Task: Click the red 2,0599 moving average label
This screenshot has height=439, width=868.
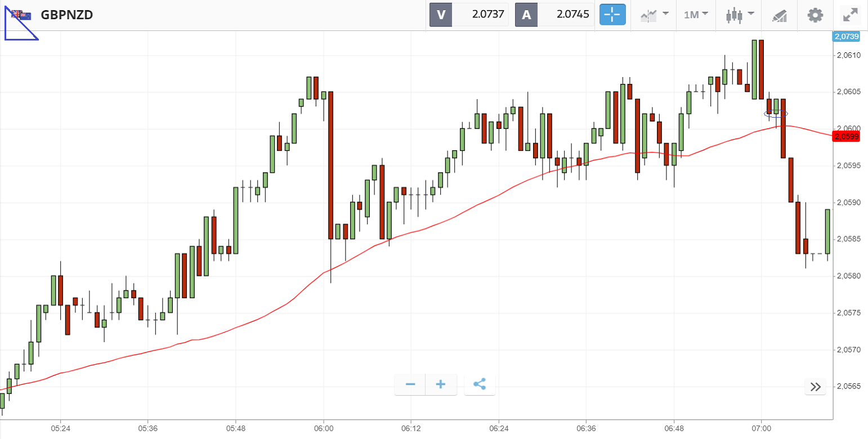Action: pyautogui.click(x=847, y=136)
